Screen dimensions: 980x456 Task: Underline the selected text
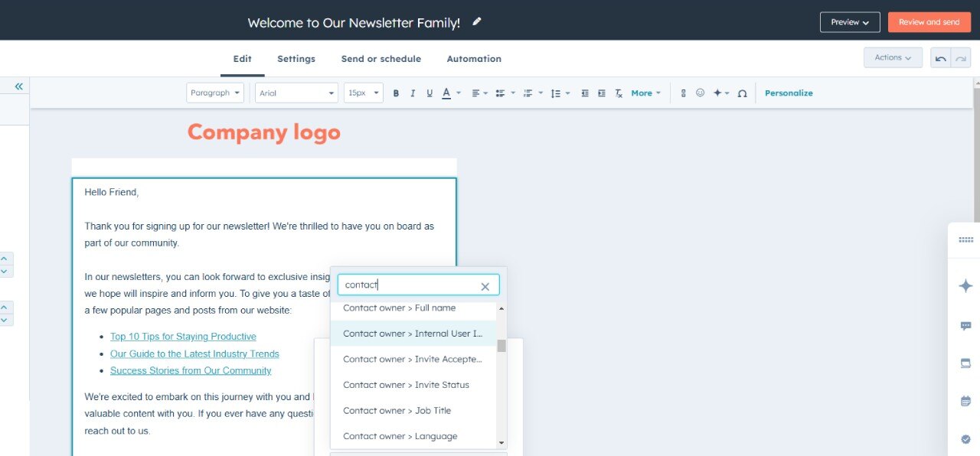(x=430, y=93)
